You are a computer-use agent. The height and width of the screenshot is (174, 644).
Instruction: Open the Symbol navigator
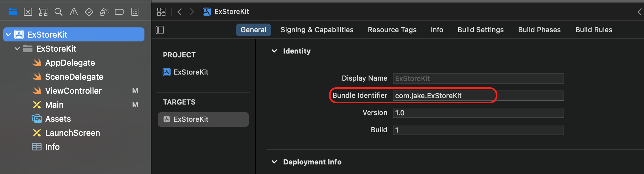[x=43, y=12]
